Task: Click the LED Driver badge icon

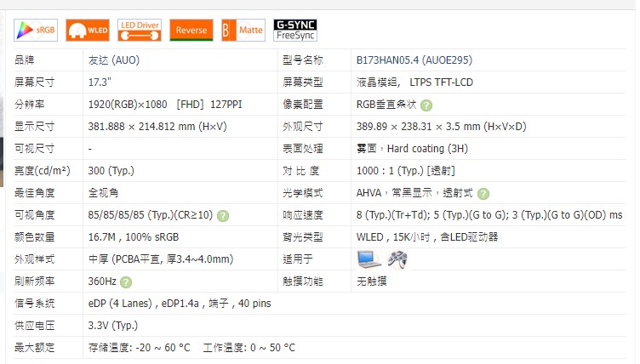Action: 140,31
